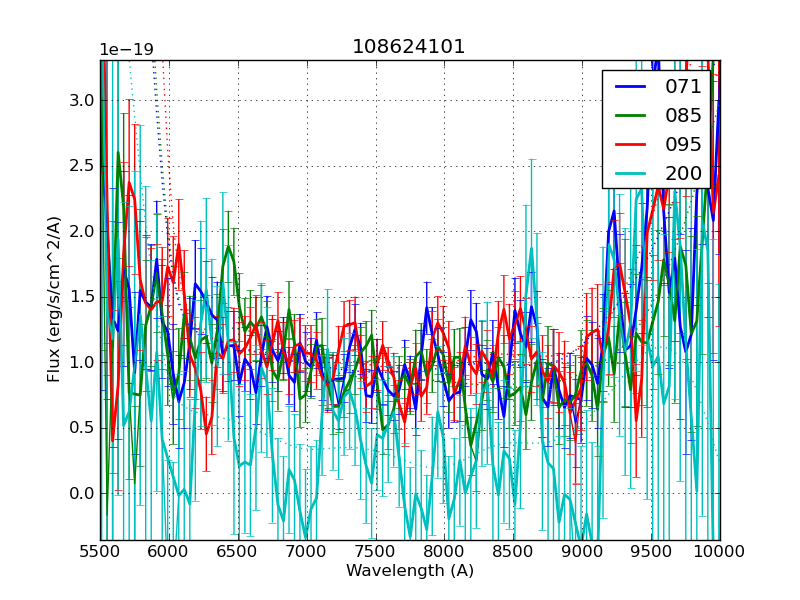Click the red line sample in legend
Viewport: 800px width, 600px height.
coord(633,145)
